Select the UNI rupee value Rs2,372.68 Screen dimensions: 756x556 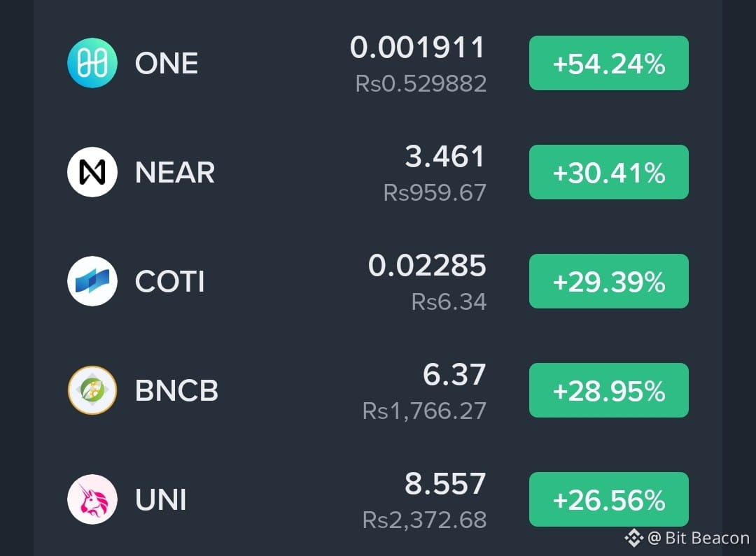[424, 520]
